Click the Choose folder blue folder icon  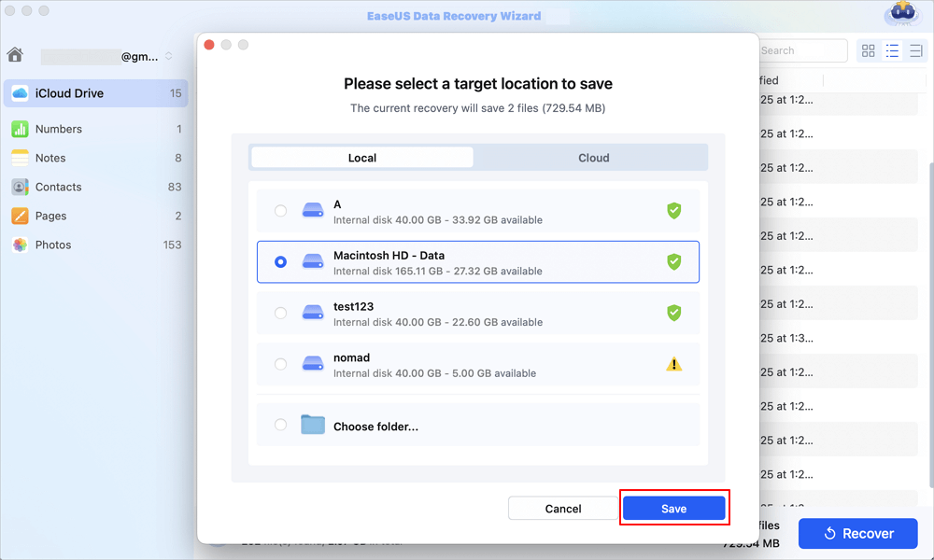pyautogui.click(x=313, y=425)
